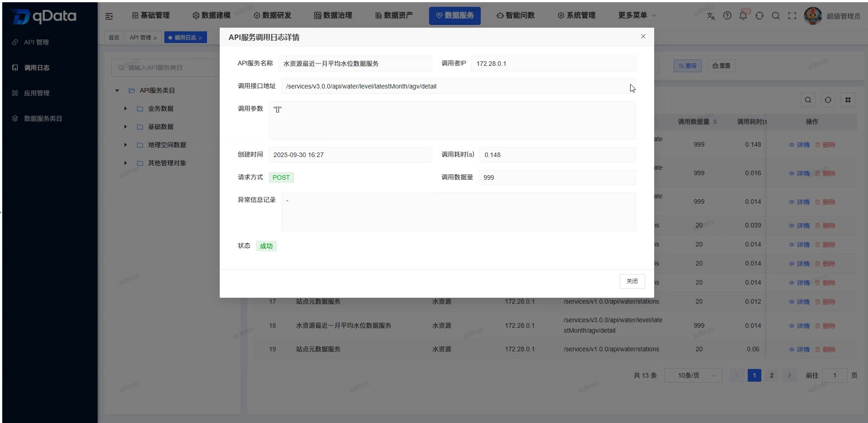The width and height of the screenshot is (868, 423).
Task: Click the 异常信息记录 text area
Action: coord(459,212)
